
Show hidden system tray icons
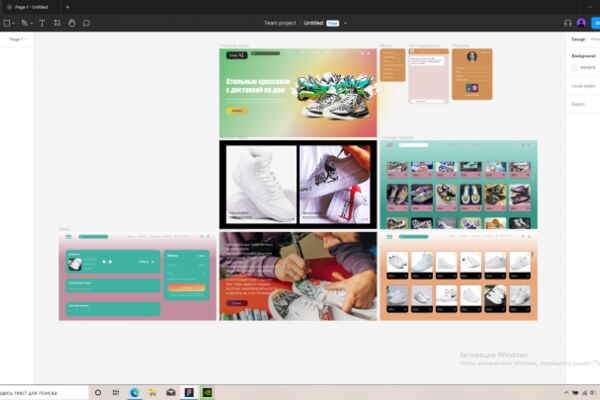point(566,393)
